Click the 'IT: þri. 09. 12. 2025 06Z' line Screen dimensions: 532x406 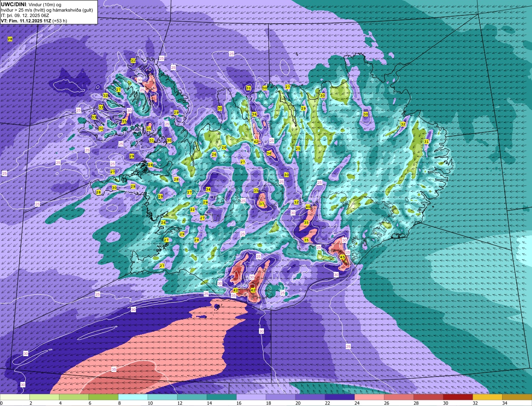[25, 15]
